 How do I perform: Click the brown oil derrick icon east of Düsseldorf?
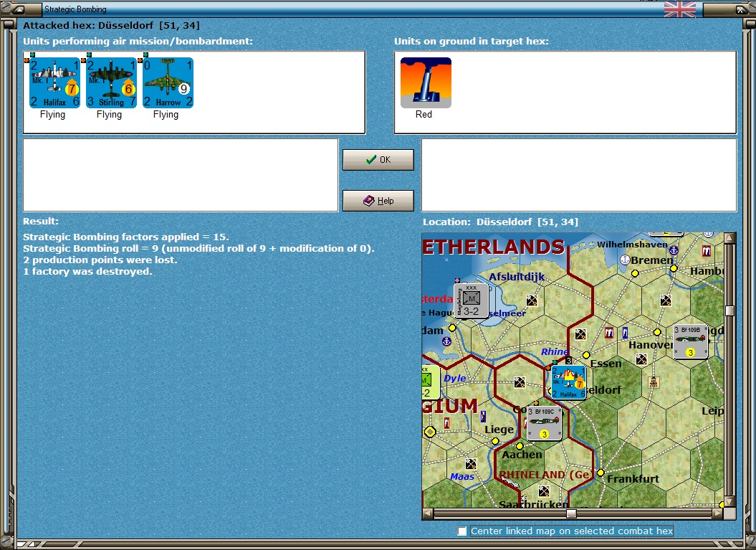pos(654,382)
